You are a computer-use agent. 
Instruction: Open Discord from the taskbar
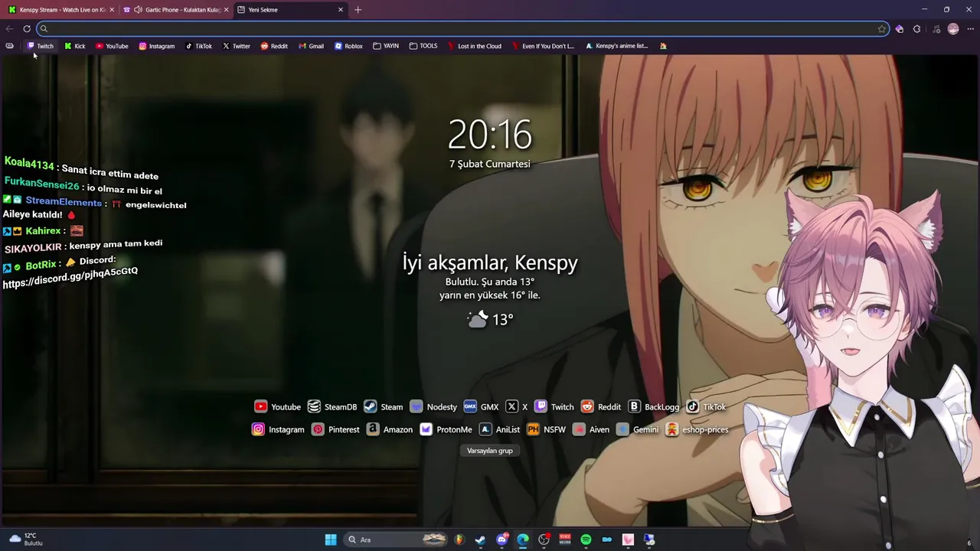[501, 540]
